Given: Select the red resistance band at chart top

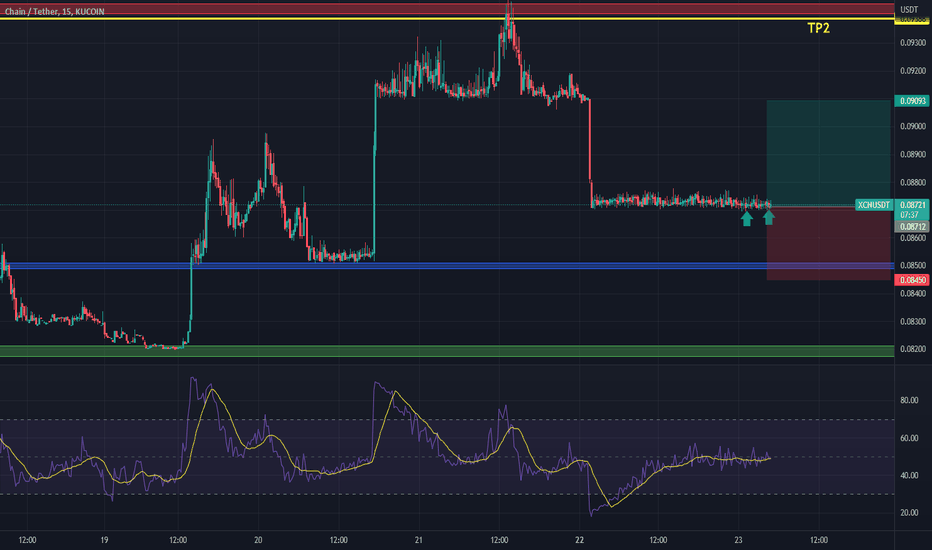Looking at the screenshot, I should pyautogui.click(x=447, y=9).
